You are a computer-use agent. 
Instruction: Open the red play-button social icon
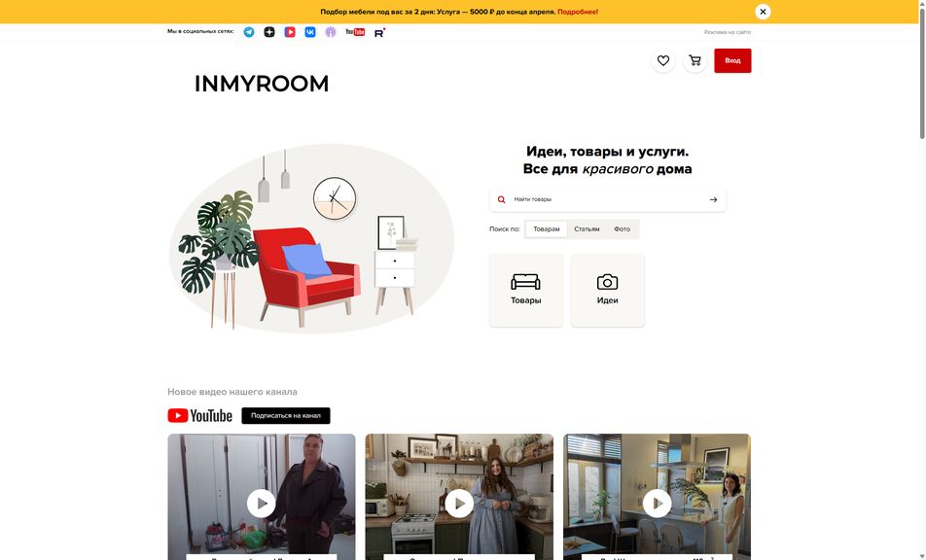click(x=290, y=32)
